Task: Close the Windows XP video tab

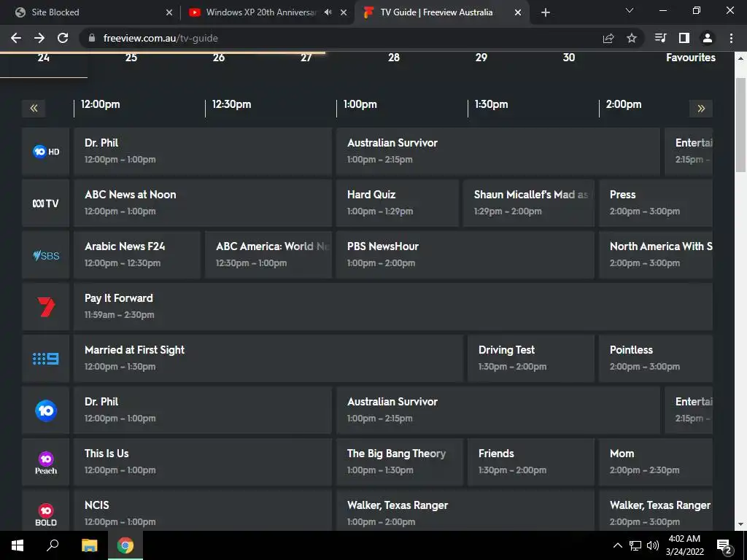Action: (344, 12)
